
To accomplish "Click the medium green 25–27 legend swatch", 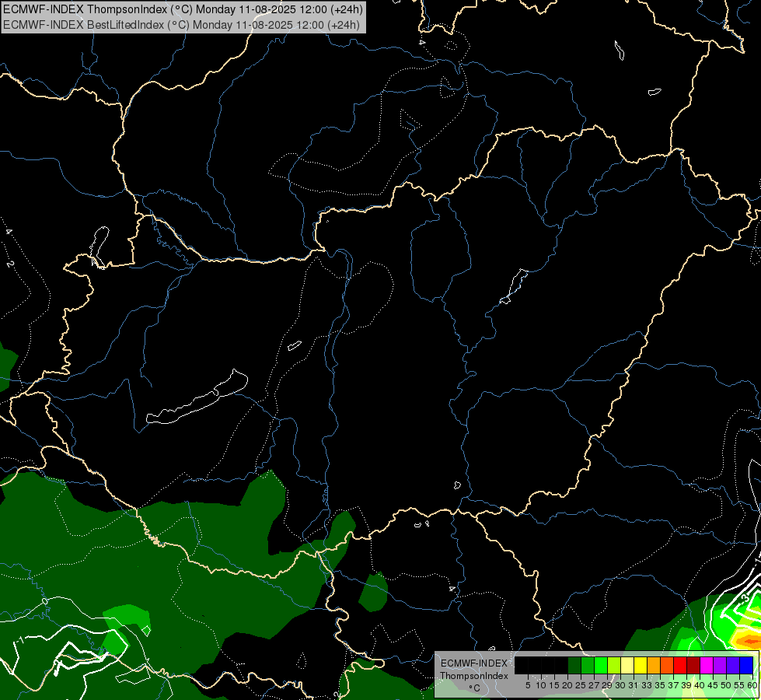I will tap(588, 665).
